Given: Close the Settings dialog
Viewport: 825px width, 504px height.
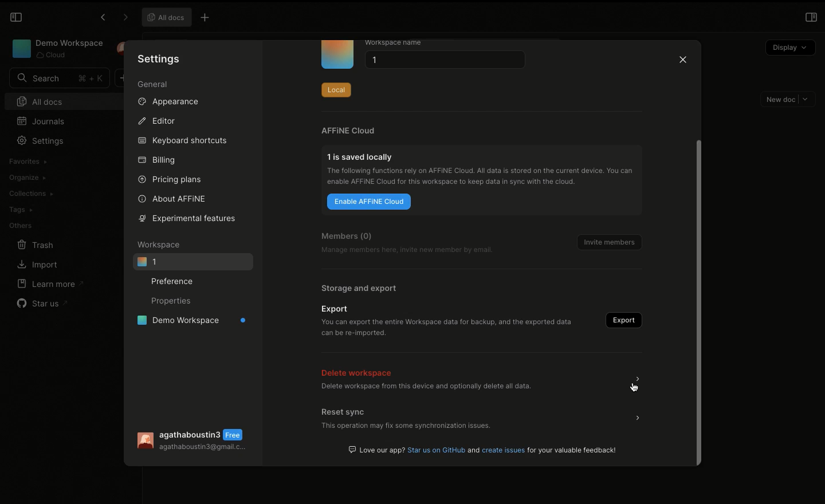Looking at the screenshot, I should [x=683, y=60].
